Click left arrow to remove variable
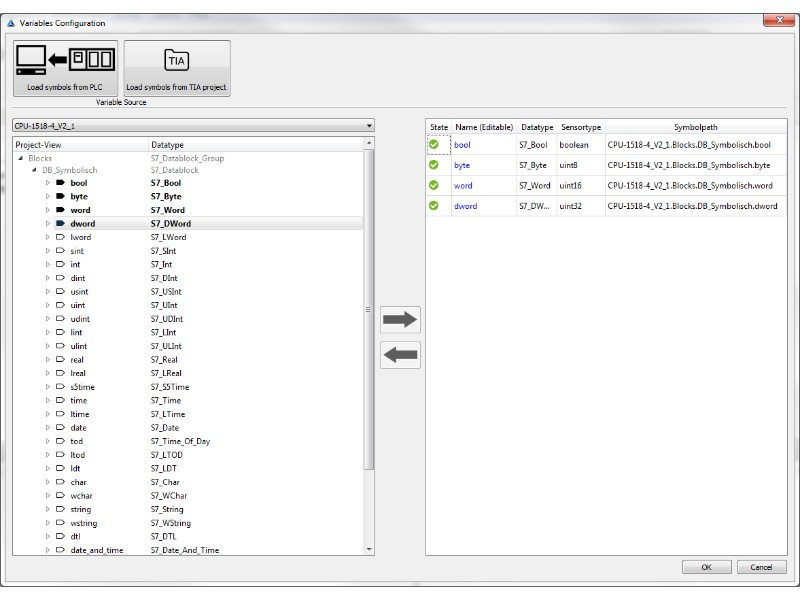This screenshot has width=800, height=600. click(x=400, y=355)
